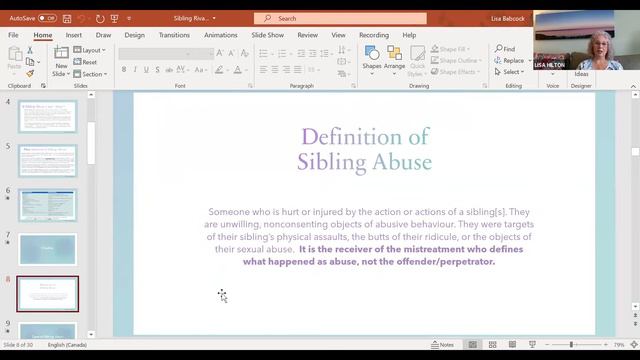Switch to the Design tab

[x=135, y=35]
